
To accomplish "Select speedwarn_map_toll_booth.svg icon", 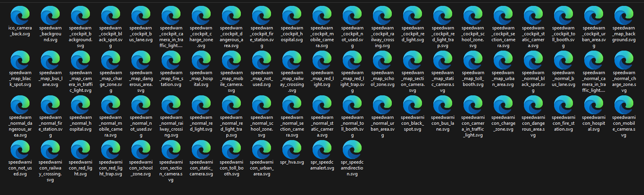I will [473, 60].
